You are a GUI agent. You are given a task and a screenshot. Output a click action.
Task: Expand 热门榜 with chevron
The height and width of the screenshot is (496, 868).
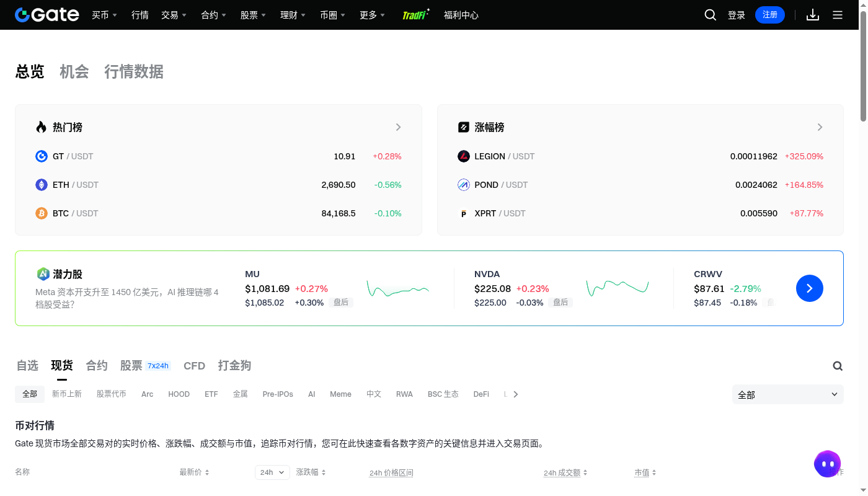398,127
